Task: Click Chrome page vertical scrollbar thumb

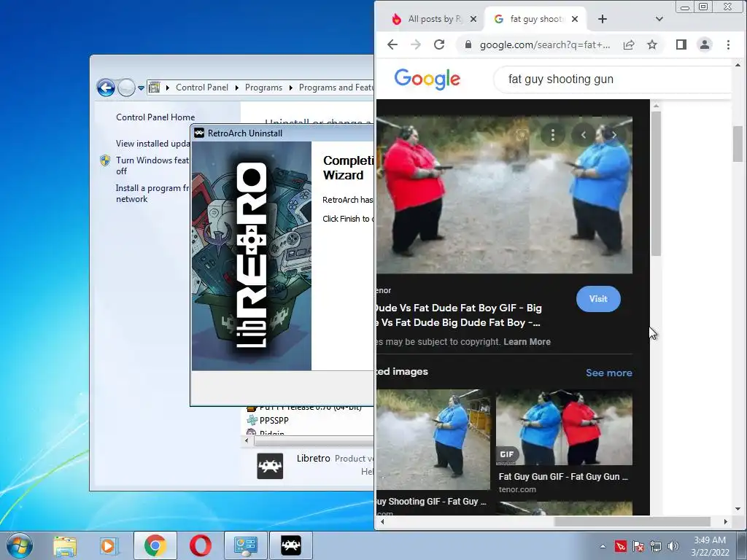Action: [x=738, y=144]
